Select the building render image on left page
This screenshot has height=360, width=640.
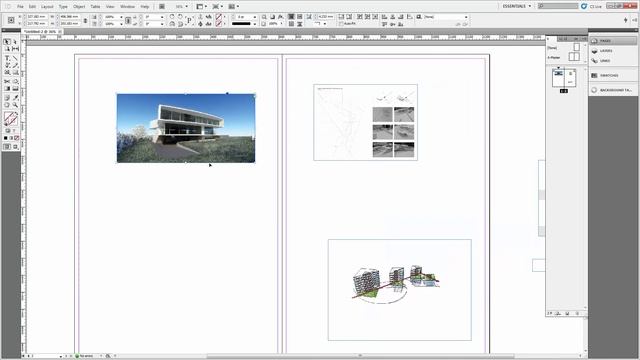click(186, 128)
